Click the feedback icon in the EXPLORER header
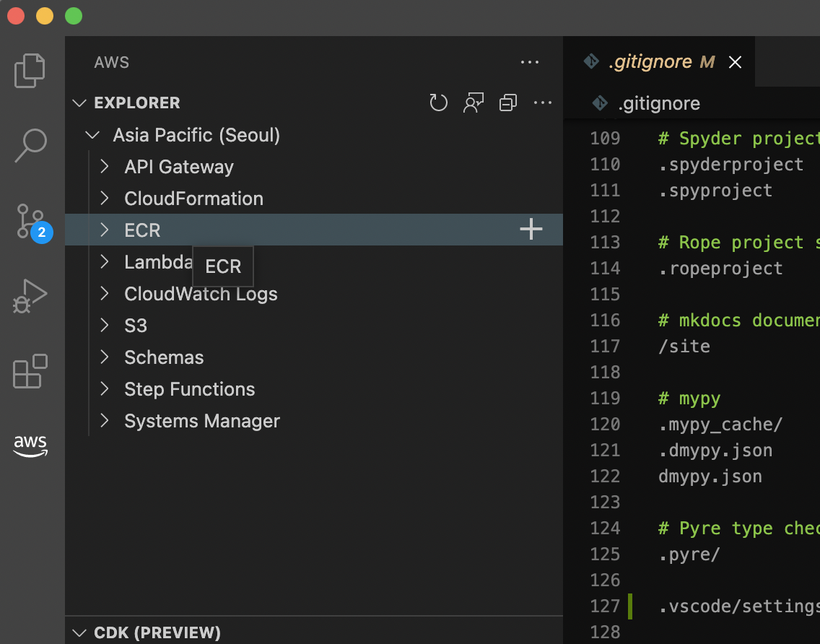 [473, 103]
